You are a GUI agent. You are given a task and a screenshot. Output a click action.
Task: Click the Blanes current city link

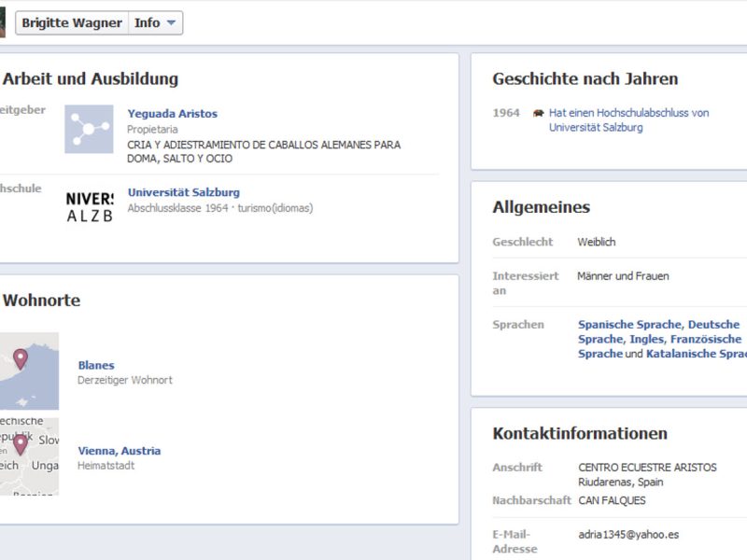click(96, 365)
